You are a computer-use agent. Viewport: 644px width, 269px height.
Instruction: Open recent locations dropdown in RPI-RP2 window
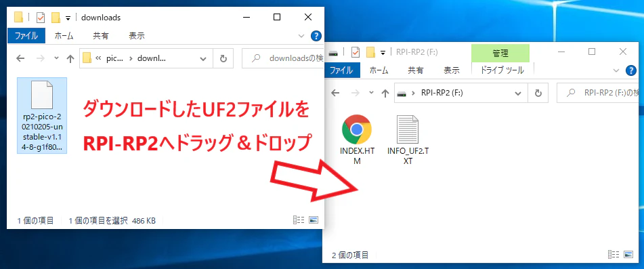(x=371, y=93)
